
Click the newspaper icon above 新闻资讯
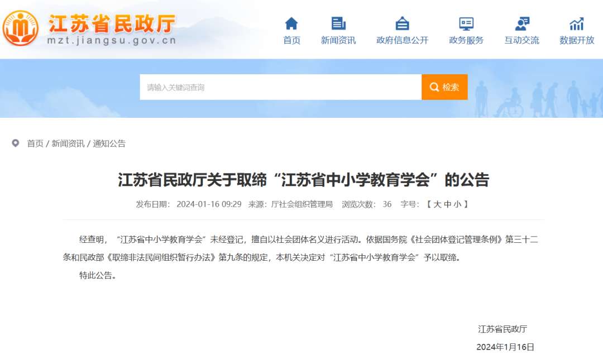338,23
